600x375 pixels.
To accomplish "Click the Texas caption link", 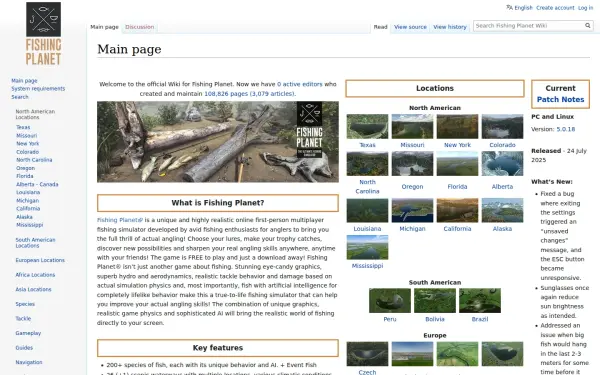I will [367, 145].
